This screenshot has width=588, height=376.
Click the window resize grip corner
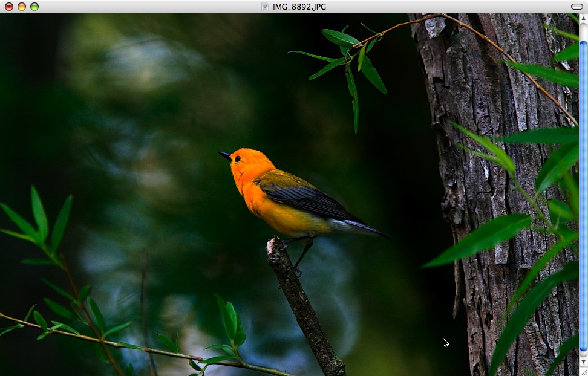tap(584, 372)
